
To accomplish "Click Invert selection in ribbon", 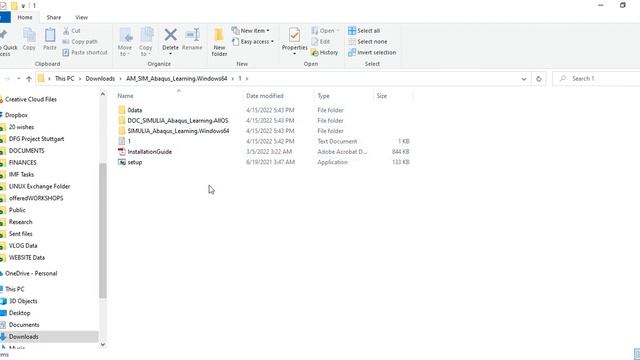I will (x=372, y=52).
